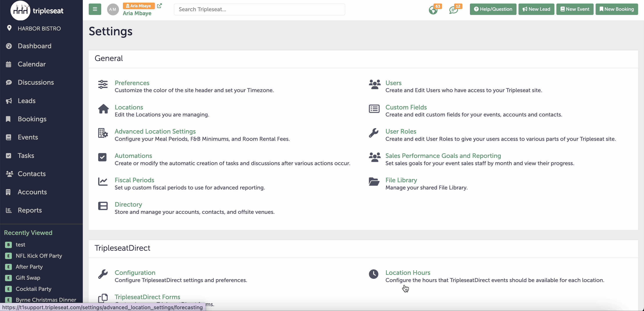This screenshot has height=311, width=644.
Task: Click the Help/Question button
Action: pyautogui.click(x=493, y=9)
